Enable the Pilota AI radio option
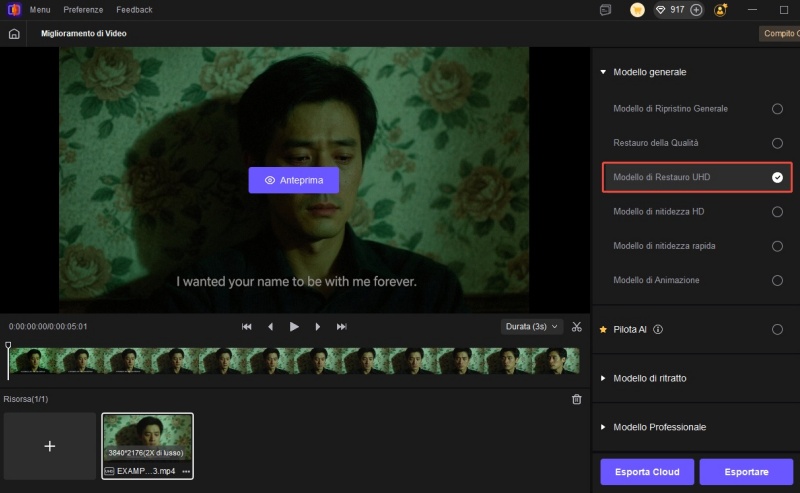Viewport: 800px width, 493px height. coord(777,329)
